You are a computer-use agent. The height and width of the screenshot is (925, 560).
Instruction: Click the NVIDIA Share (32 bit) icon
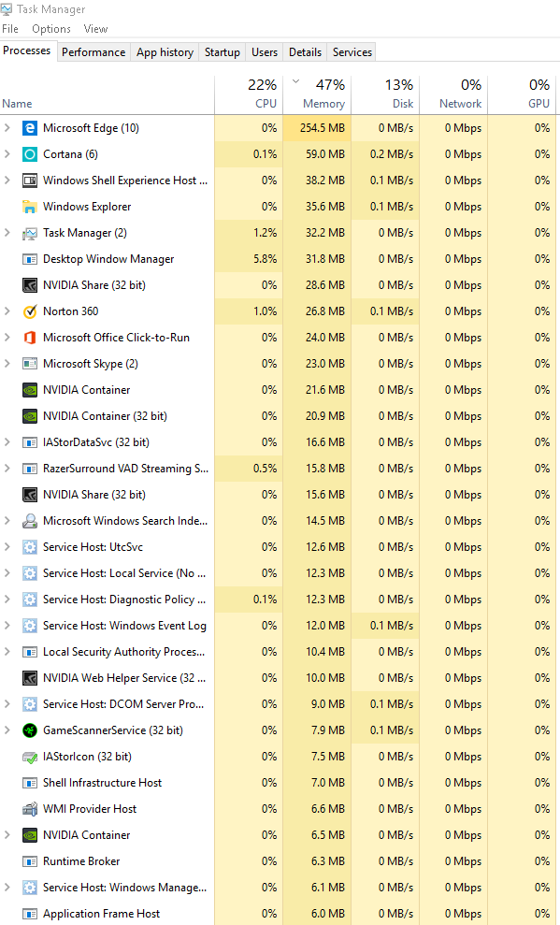pyautogui.click(x=29, y=284)
